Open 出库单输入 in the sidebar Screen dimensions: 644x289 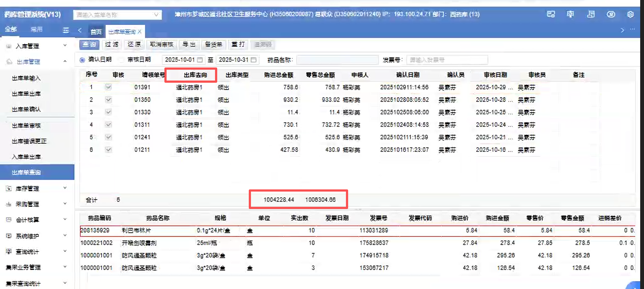pyautogui.click(x=26, y=78)
